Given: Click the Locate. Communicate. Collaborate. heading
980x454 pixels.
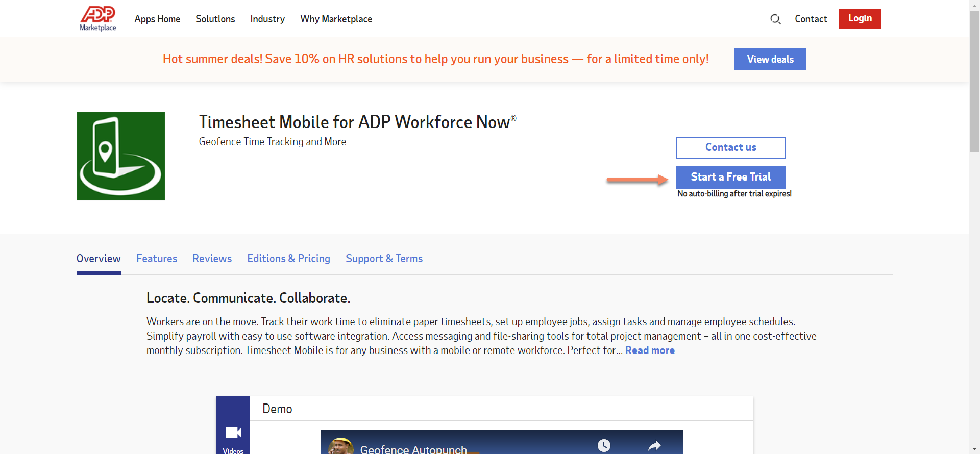Looking at the screenshot, I should click(248, 298).
